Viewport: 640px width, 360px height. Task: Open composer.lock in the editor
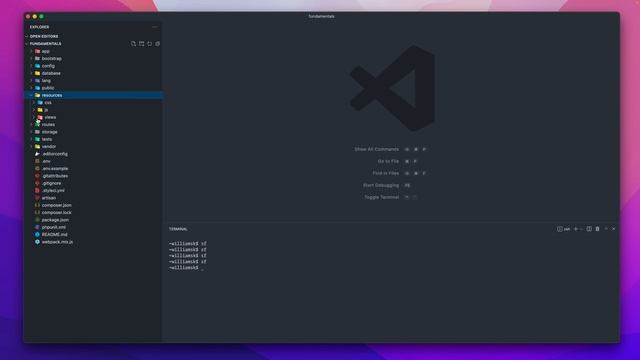pos(94,213)
